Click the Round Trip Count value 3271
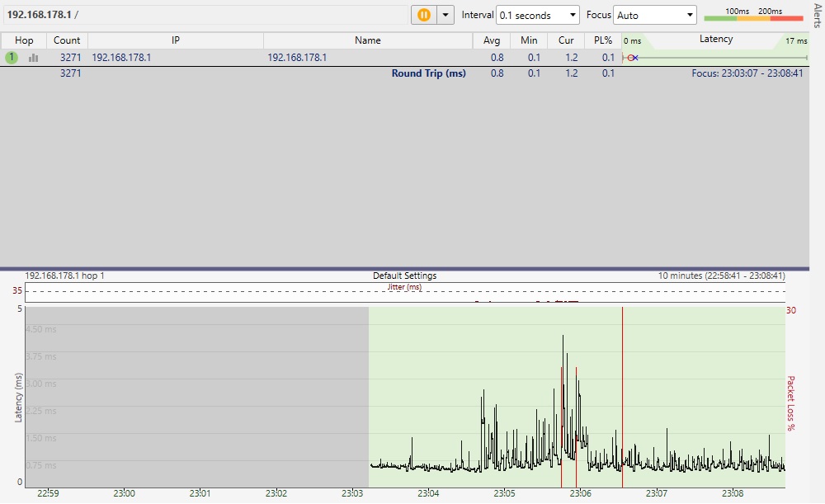The width and height of the screenshot is (825, 504). (x=70, y=73)
